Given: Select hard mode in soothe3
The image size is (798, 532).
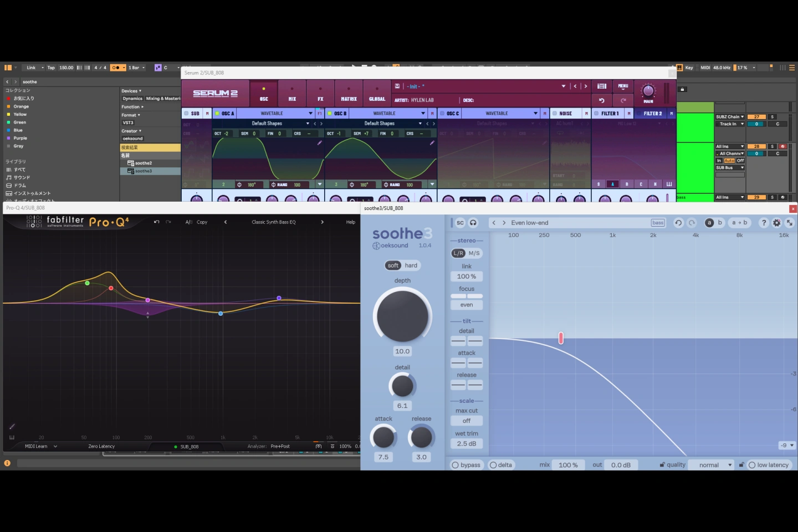Looking at the screenshot, I should point(411,265).
